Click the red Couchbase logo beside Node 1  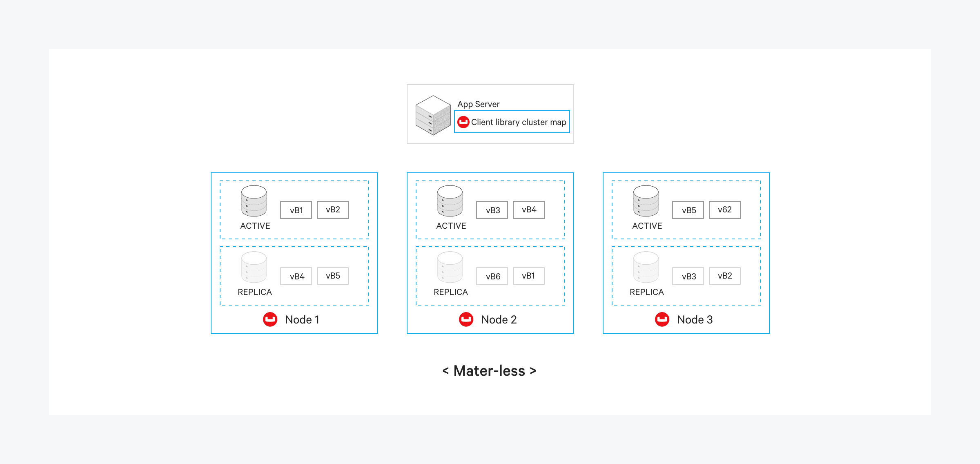point(270,319)
